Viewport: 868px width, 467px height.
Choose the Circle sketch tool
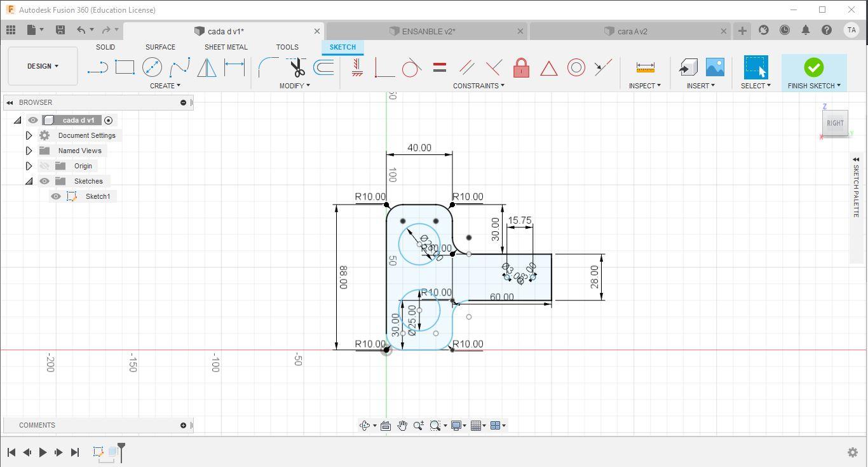pyautogui.click(x=152, y=67)
